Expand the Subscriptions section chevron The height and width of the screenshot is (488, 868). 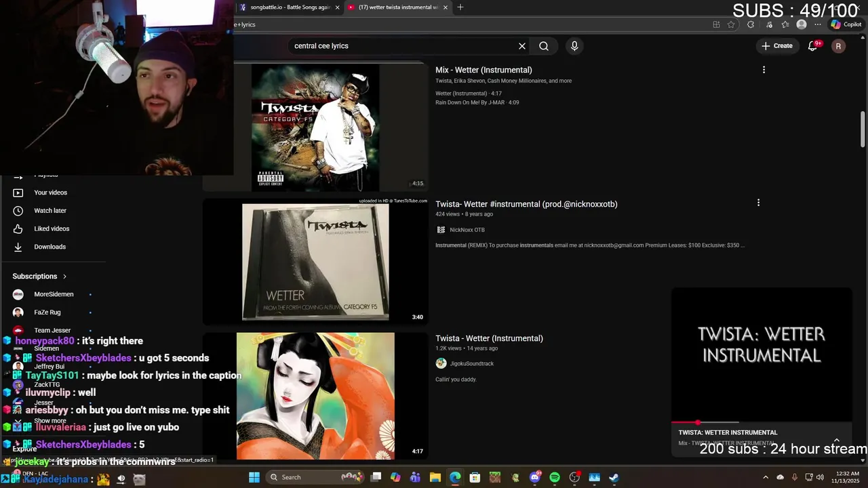pos(64,277)
